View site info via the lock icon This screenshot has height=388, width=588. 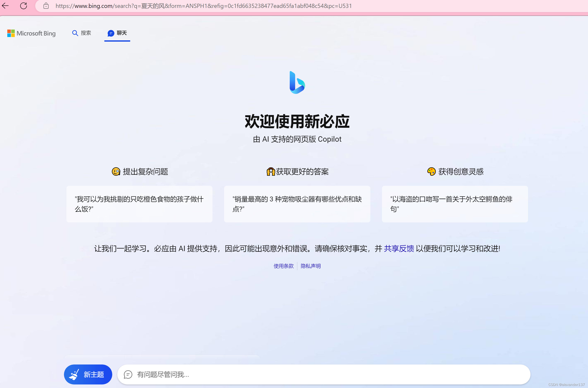click(46, 6)
